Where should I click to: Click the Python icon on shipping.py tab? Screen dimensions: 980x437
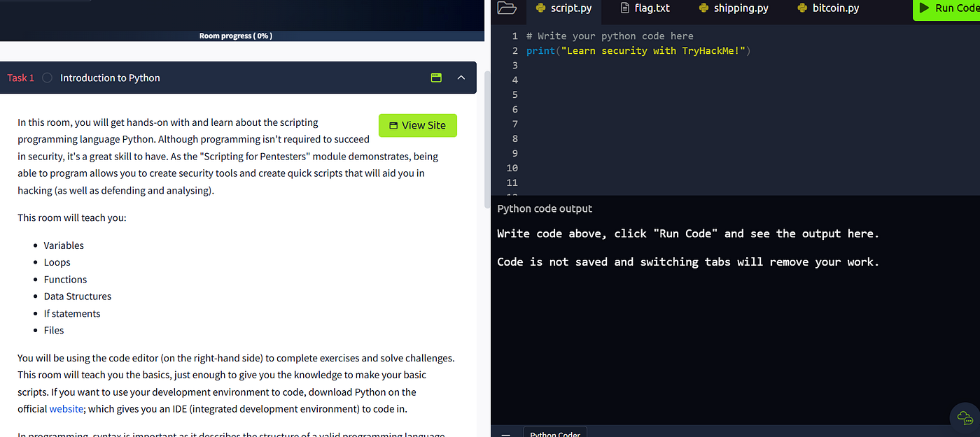(703, 8)
